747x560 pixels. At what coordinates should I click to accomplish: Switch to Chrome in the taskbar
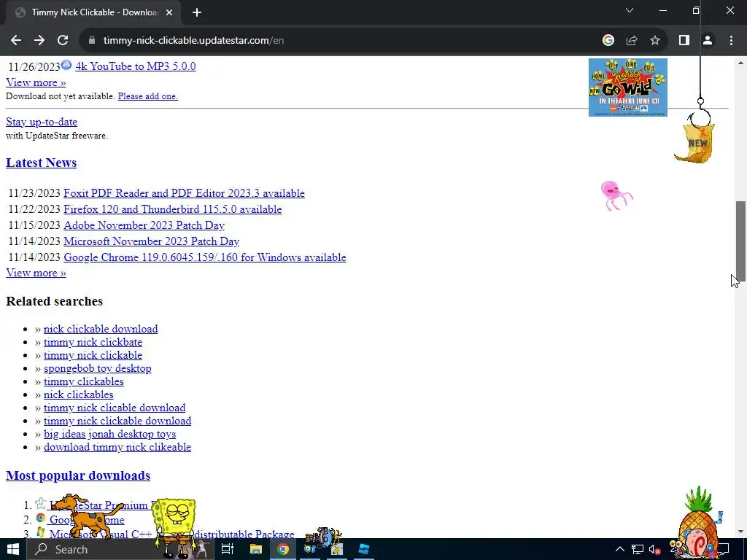(283, 549)
